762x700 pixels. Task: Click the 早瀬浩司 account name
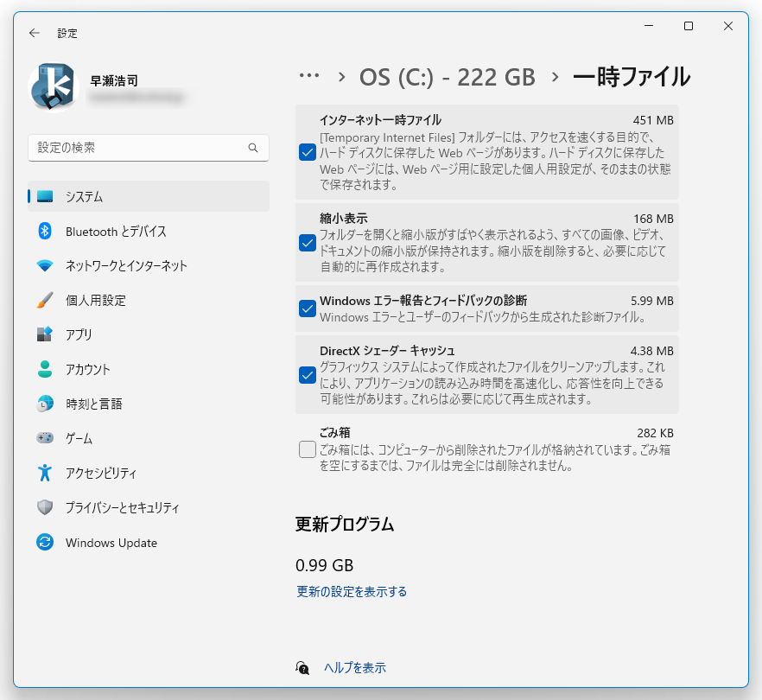(x=114, y=80)
